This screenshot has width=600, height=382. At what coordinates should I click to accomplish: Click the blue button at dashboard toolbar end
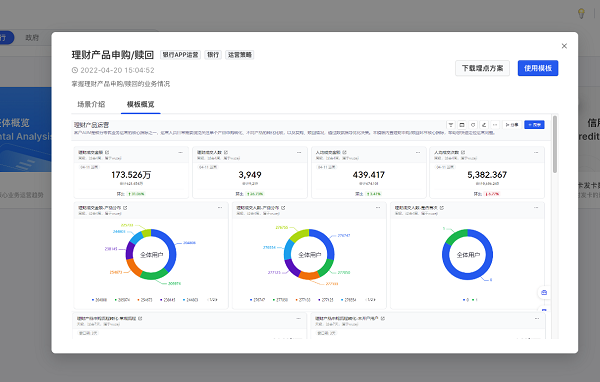534,125
